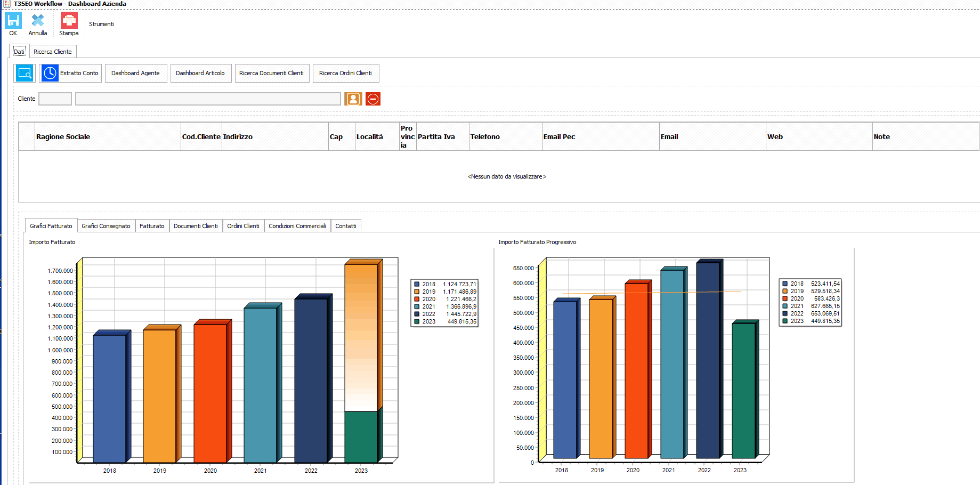
Task: Click 2018 legend swatch in Importo Fatturato
Action: [x=417, y=284]
